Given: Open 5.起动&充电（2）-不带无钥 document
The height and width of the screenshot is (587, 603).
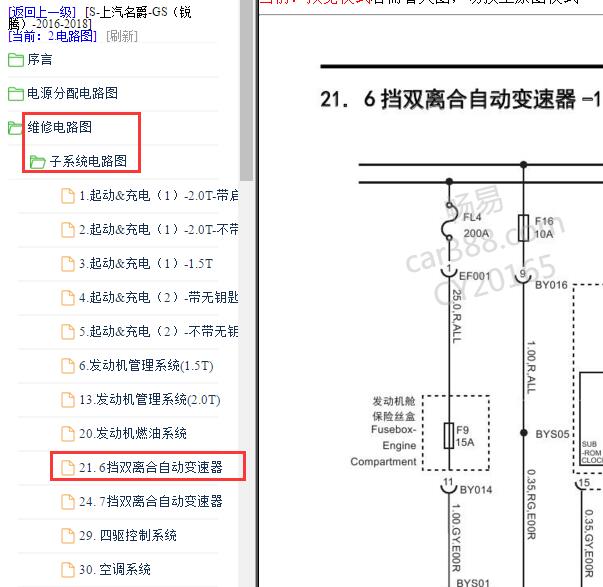Looking at the screenshot, I should [x=158, y=331].
